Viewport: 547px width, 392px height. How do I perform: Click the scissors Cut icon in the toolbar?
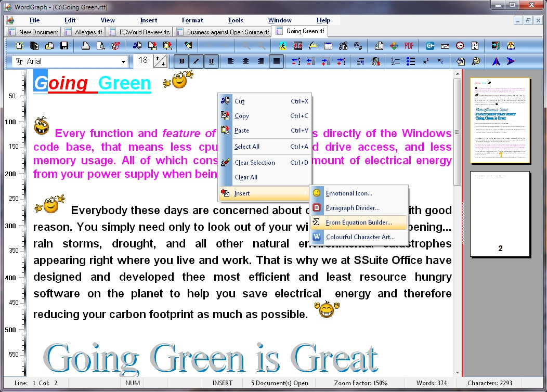(137, 46)
